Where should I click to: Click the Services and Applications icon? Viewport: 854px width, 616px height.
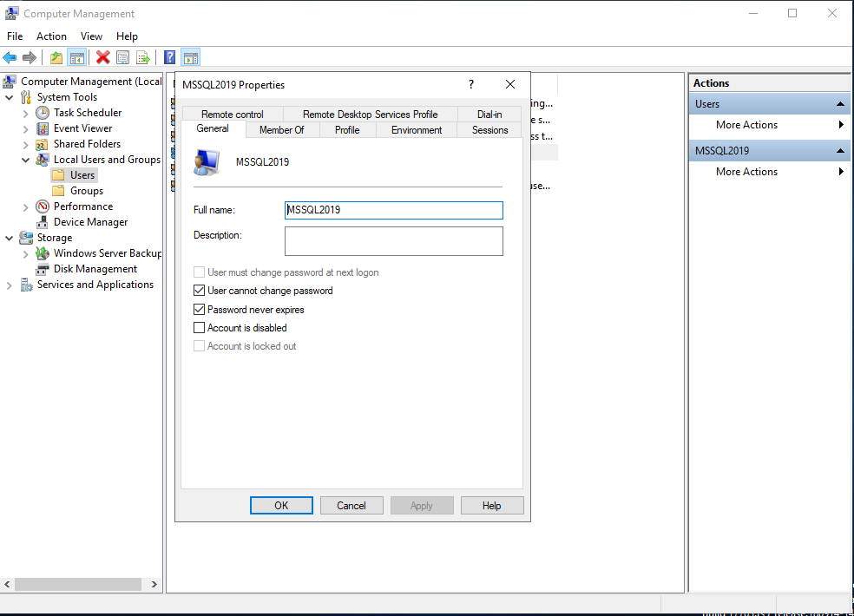coord(25,285)
